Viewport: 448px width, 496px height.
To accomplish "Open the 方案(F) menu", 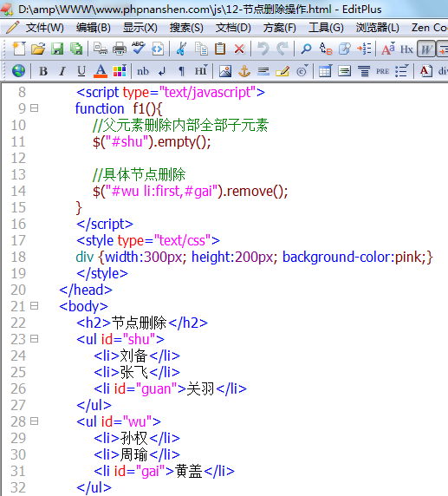I will (x=280, y=28).
